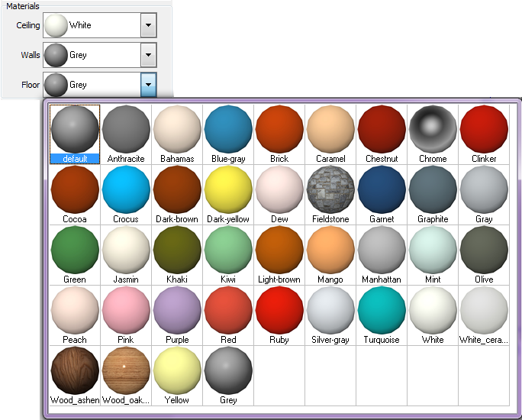
Task: Pick the Grey material in last row
Action: 228,370
